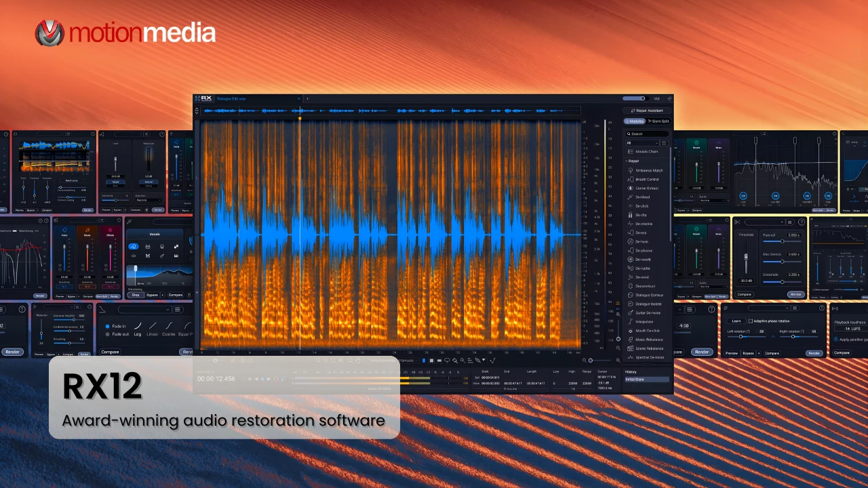Open the All module category dropdown
868x488 pixels.
click(x=641, y=142)
